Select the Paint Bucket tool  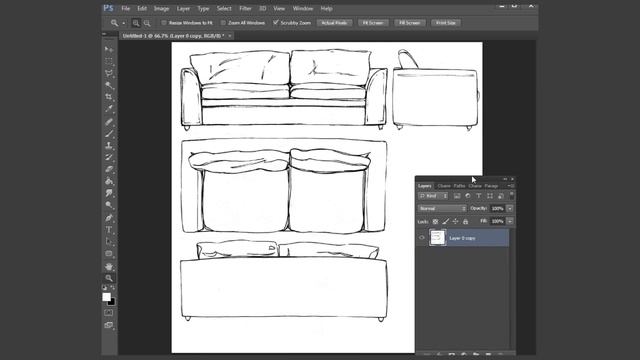pyautogui.click(x=109, y=181)
